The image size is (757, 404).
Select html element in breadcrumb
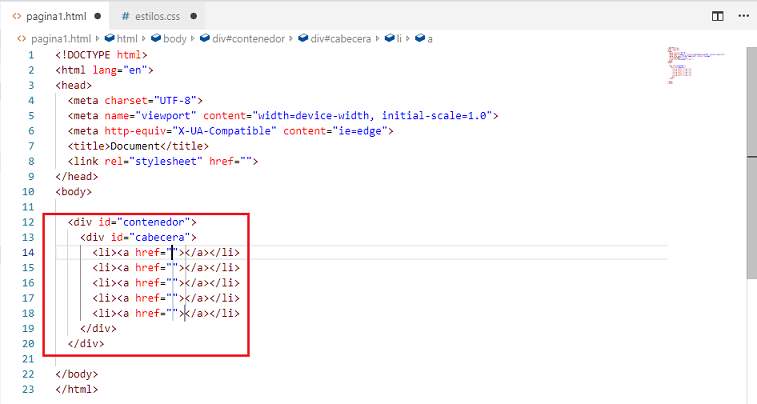[122, 39]
